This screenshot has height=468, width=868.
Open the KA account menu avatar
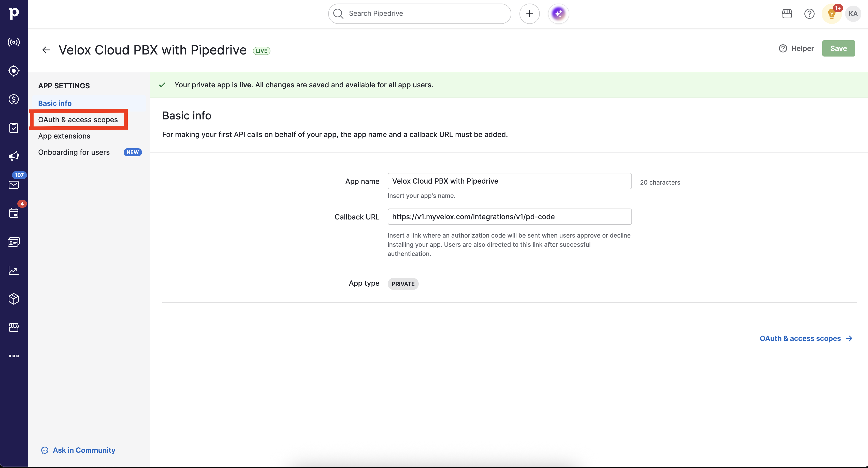point(853,13)
